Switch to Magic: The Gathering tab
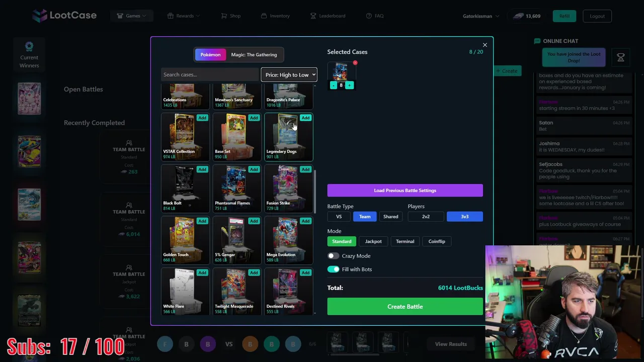 254,55
